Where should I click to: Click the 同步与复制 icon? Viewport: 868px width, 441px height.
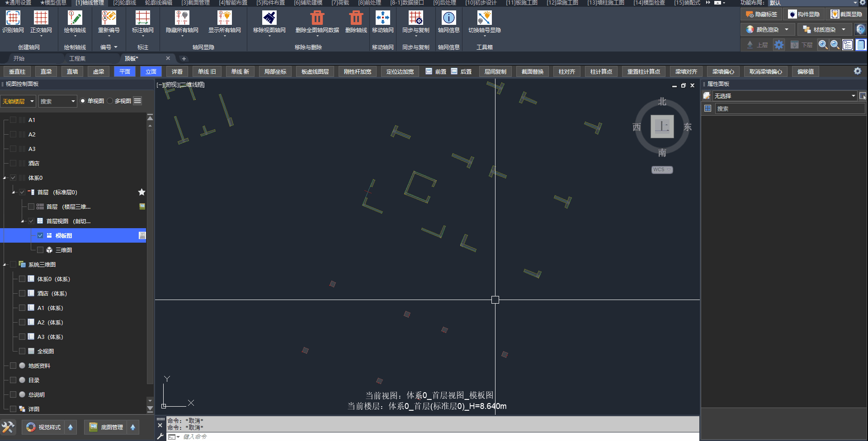(x=415, y=18)
